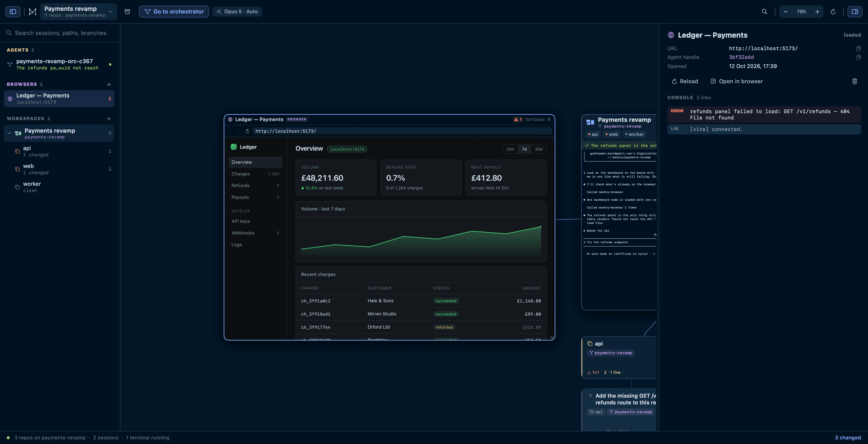
Task: Add a new workspace with the plus icon
Action: coord(109,119)
